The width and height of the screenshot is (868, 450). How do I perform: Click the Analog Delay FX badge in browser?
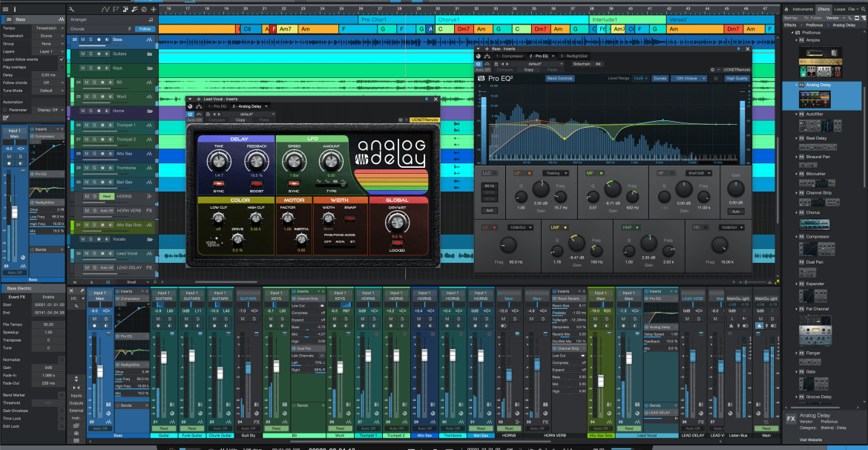(x=801, y=85)
